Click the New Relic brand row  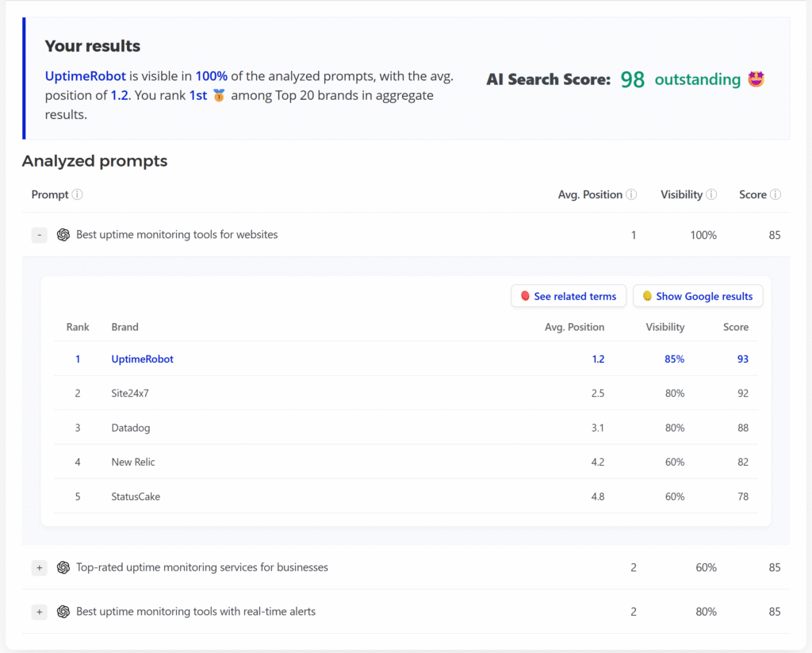132,462
